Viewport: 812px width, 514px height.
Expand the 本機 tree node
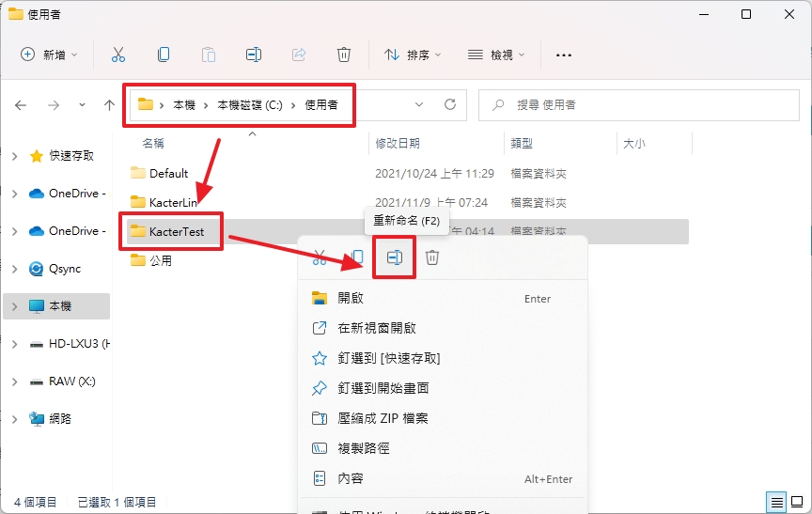(x=15, y=306)
